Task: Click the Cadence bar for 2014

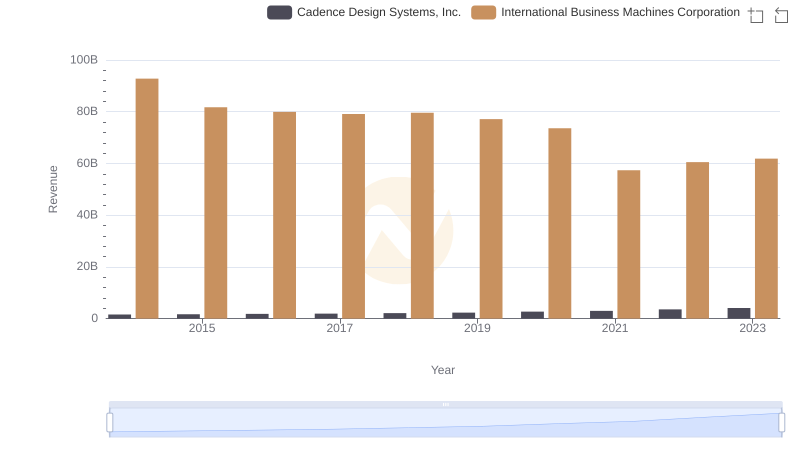Action: coord(119,317)
